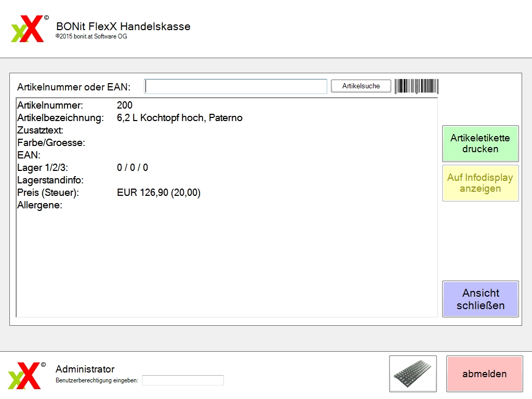Click the 'BONit FlexX Handelskasse' title
Viewport: 532px width, 399px height.
[124, 26]
